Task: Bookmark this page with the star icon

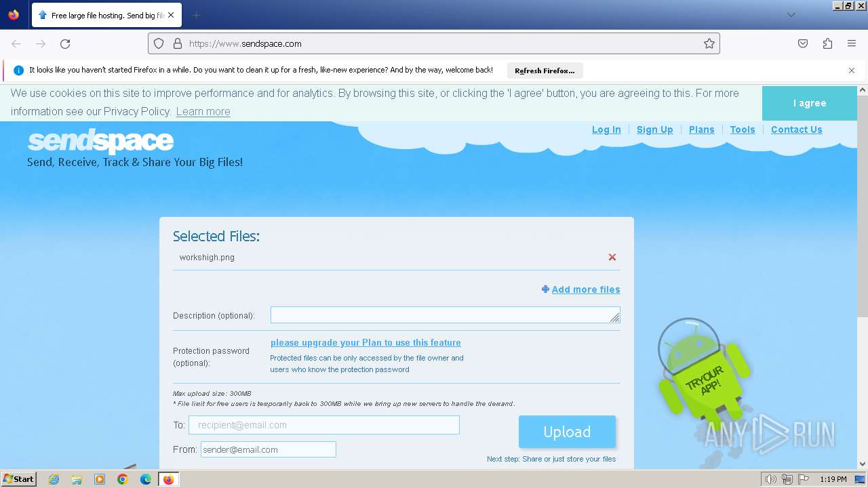Action: pos(709,43)
